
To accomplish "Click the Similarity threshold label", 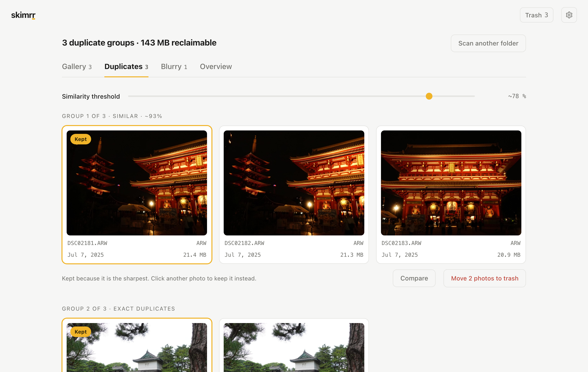I will click(91, 96).
